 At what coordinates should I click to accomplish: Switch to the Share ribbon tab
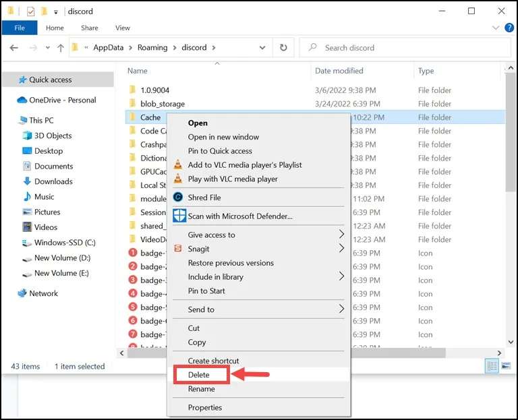(90, 28)
